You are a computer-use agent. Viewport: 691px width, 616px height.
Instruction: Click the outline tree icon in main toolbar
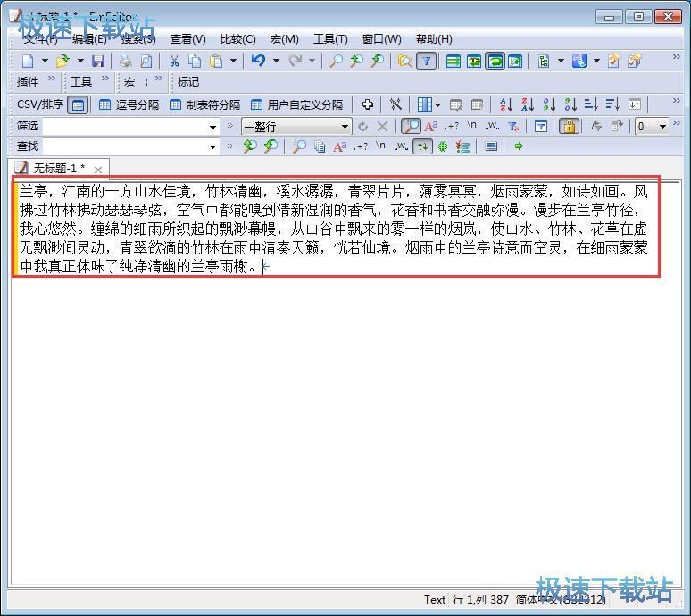pyautogui.click(x=544, y=61)
